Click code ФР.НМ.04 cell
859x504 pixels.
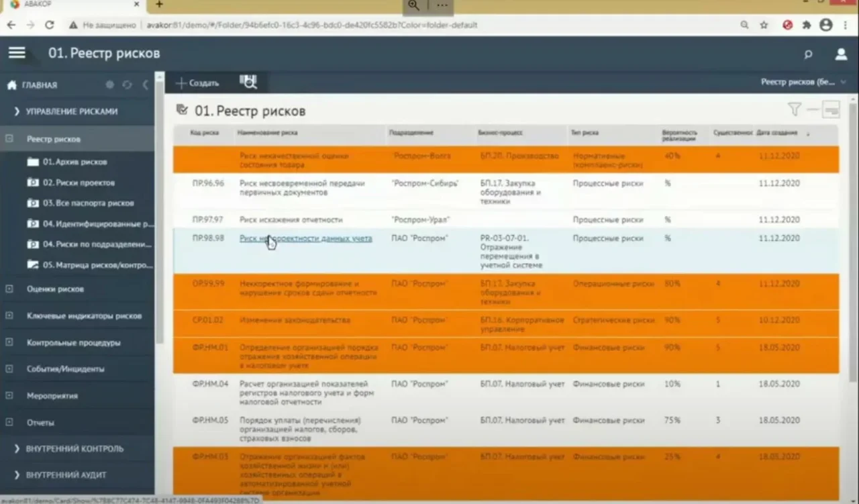[x=210, y=384]
